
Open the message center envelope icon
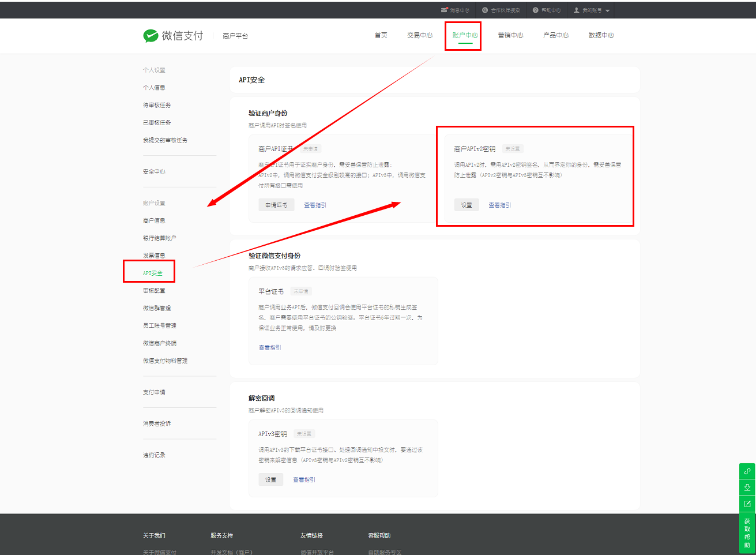[444, 10]
